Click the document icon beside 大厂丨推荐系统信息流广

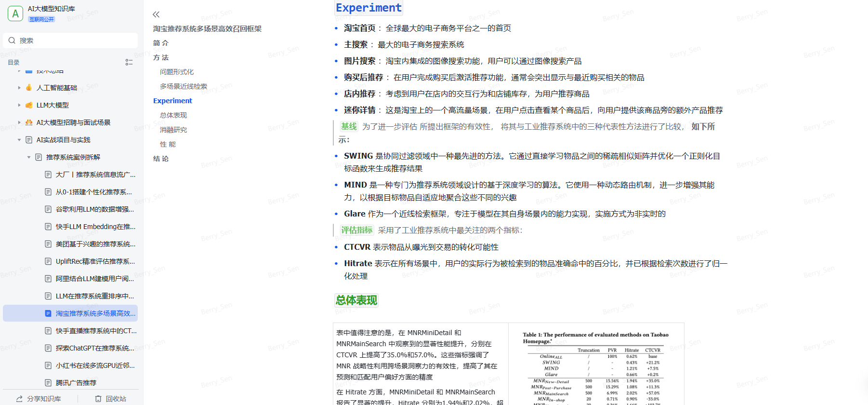[48, 175]
